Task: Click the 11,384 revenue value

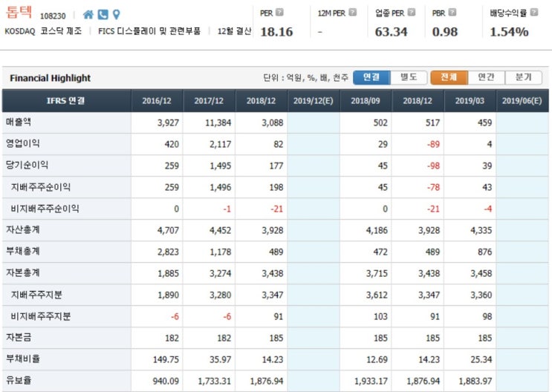Action: click(218, 122)
